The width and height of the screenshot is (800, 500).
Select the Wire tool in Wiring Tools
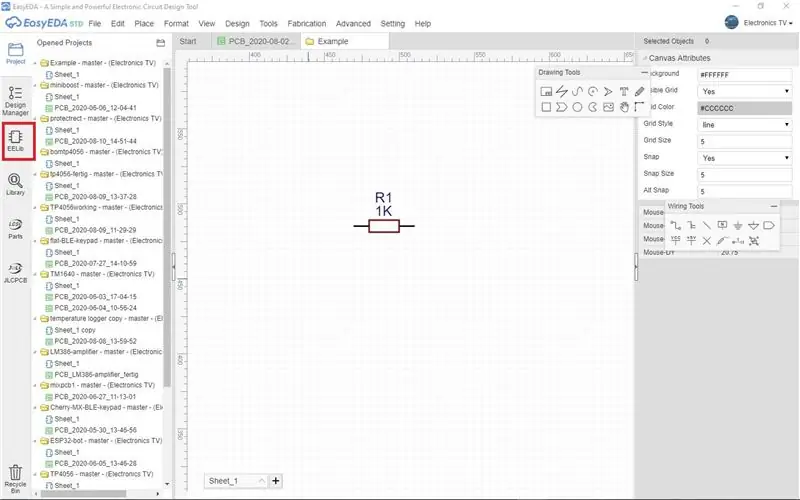point(676,226)
